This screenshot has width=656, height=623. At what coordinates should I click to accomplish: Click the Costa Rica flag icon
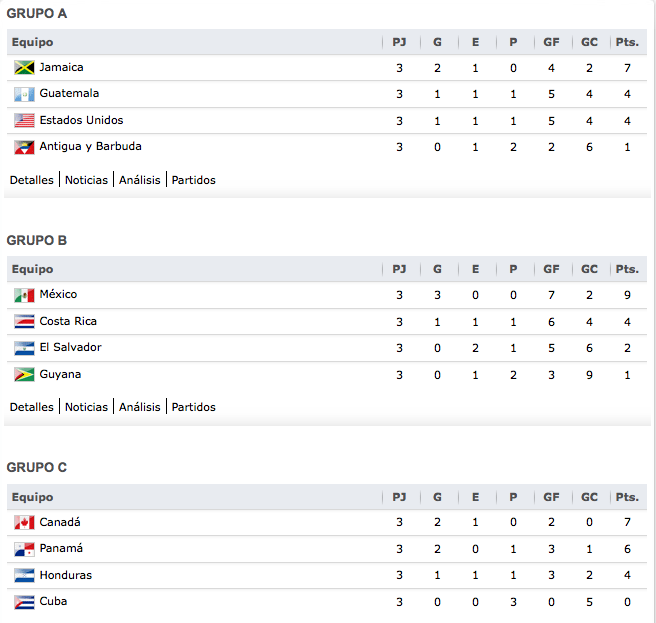click(x=25, y=322)
